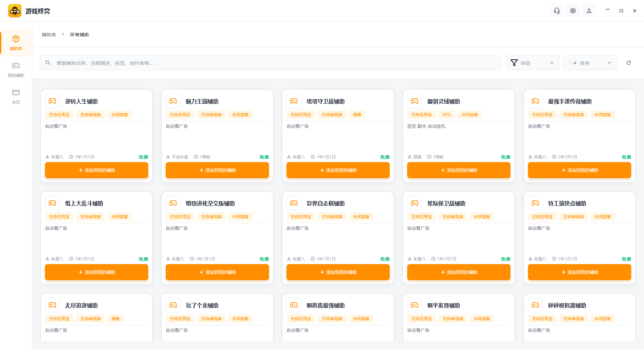Add 植物进化杂交版辅助 to my assistants
This screenshot has width=644, height=349.
(x=217, y=272)
